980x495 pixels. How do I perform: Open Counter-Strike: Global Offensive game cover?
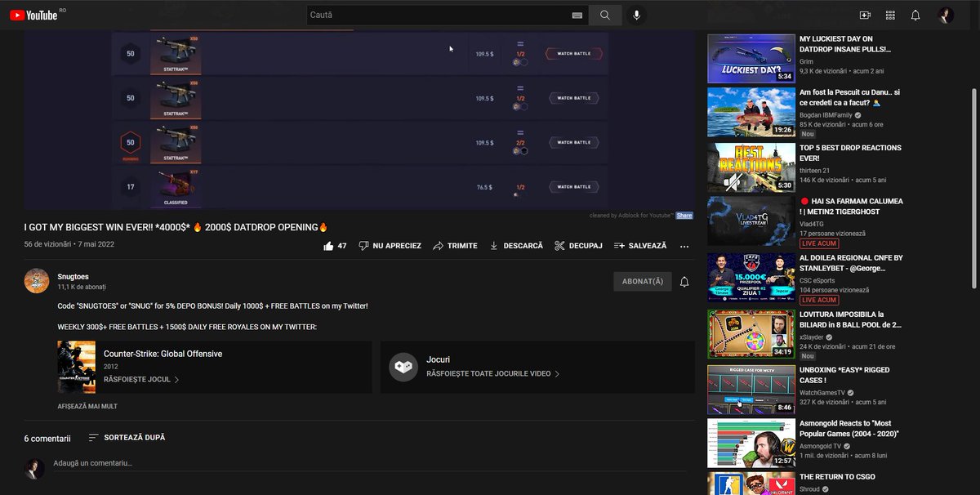point(76,367)
